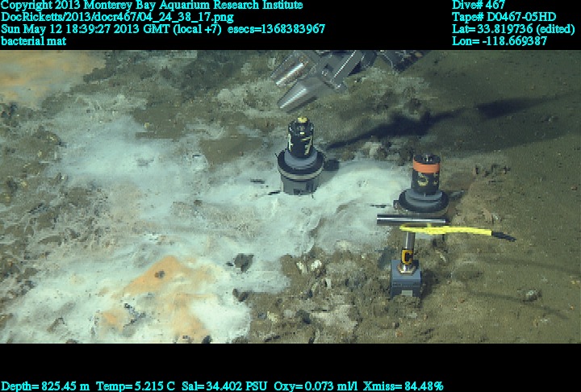Image resolution: width=581 pixels, height=392 pixels.
Task: Click the yellow rod on the T-handle tool
Action: [446, 231]
